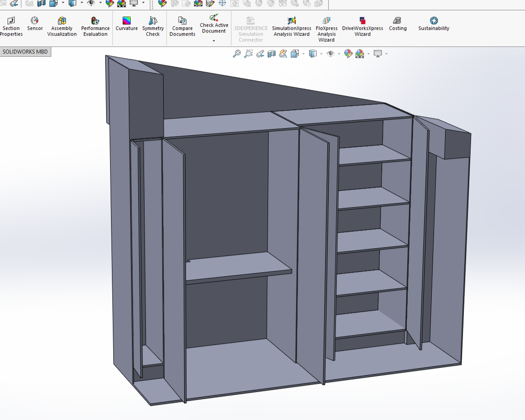Switch to the SOLIDWORKS MBD tab
Image resolution: width=525 pixels, height=420 pixels.
pyautogui.click(x=25, y=52)
